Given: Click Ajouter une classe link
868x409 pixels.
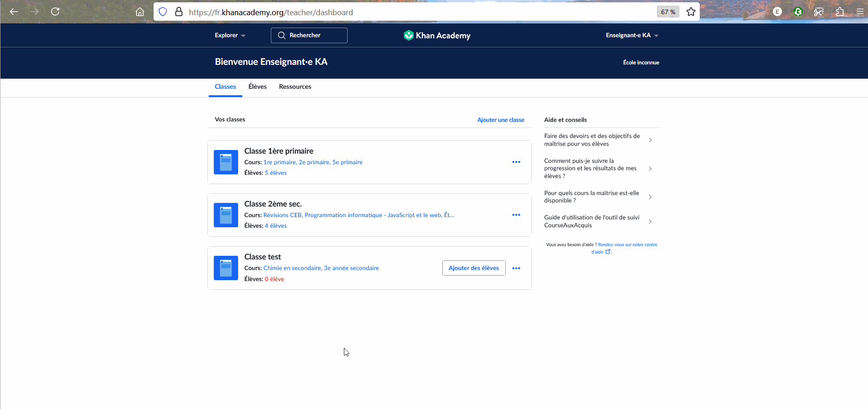Looking at the screenshot, I should [501, 120].
